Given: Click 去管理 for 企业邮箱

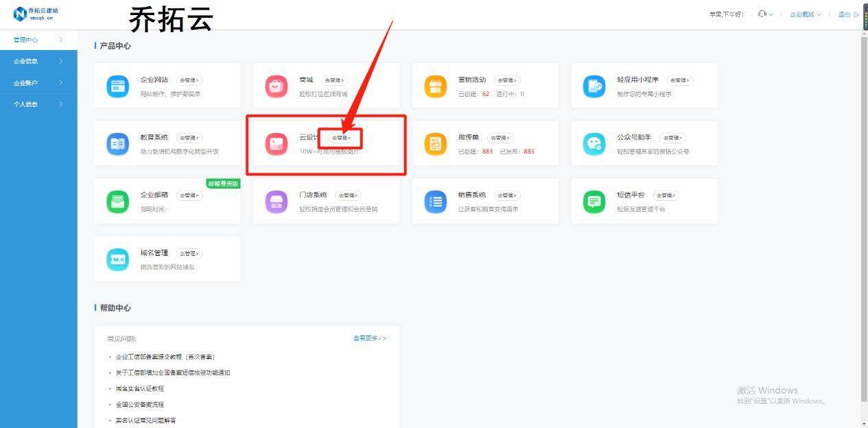Looking at the screenshot, I should click(190, 195).
